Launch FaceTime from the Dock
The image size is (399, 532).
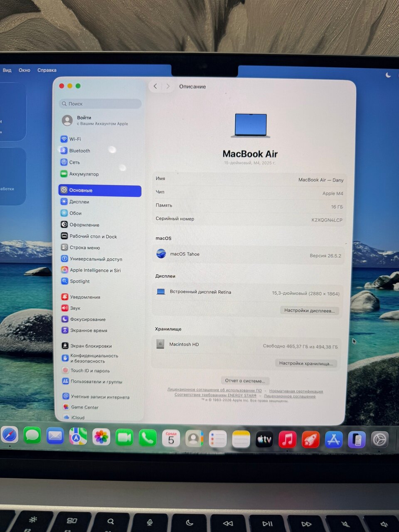(x=124, y=438)
